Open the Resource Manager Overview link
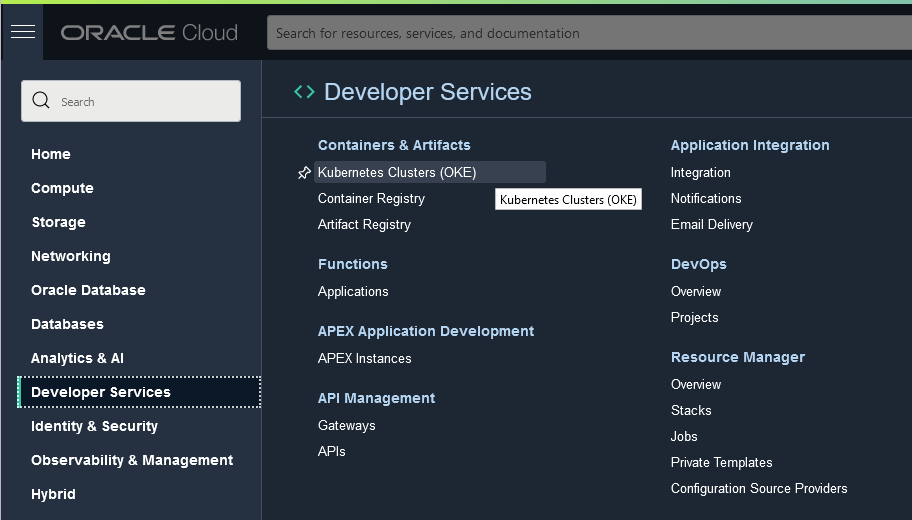 696,384
